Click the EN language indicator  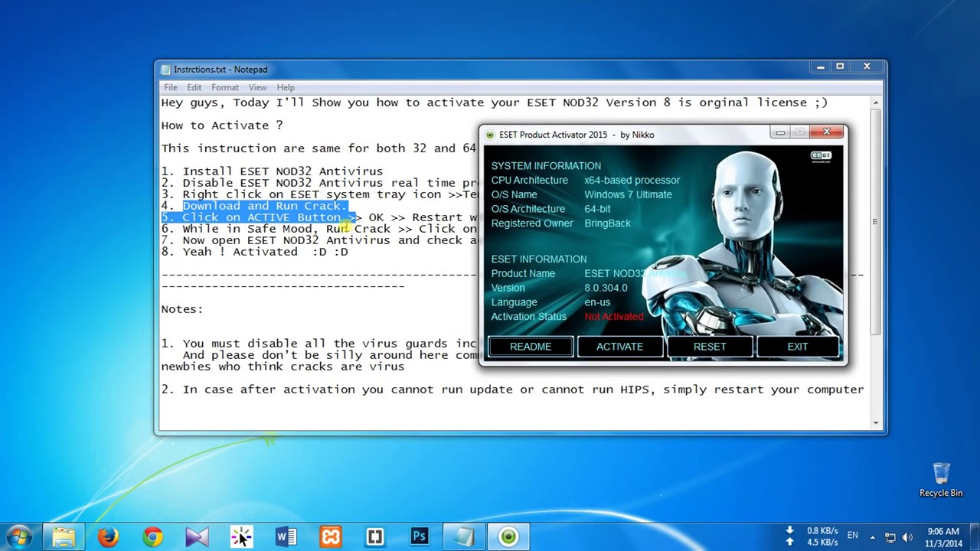click(852, 536)
